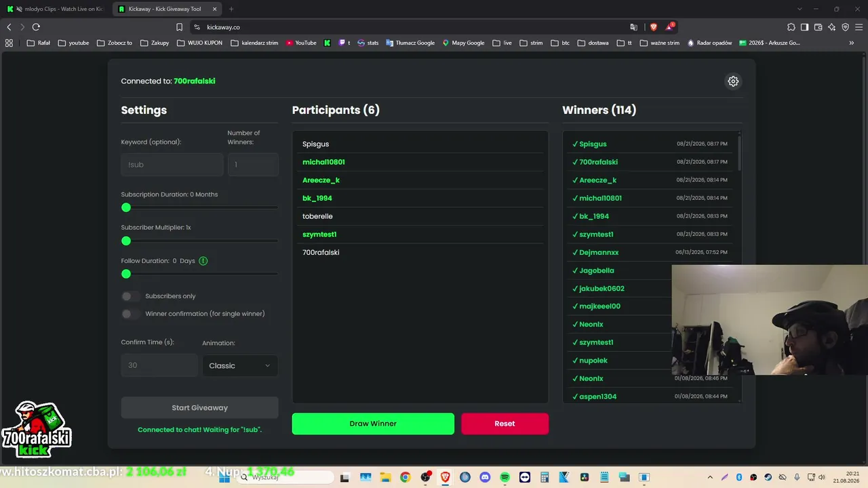Open the dostawa bookmarks folder
Screen dimensions: 868x488
[593, 43]
